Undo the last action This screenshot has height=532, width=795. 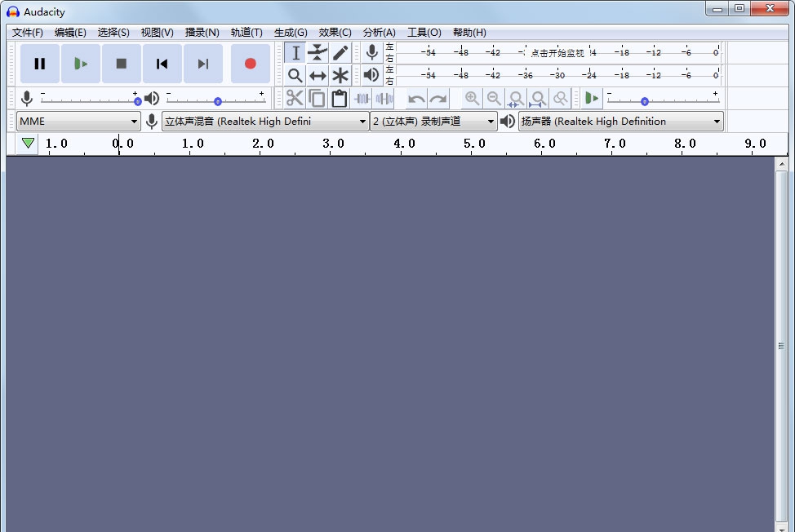[416, 98]
